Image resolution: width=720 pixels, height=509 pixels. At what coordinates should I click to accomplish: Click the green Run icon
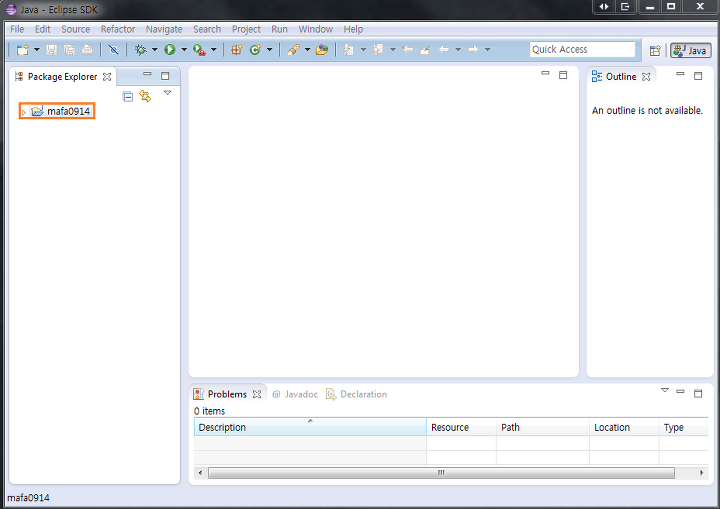pos(170,50)
